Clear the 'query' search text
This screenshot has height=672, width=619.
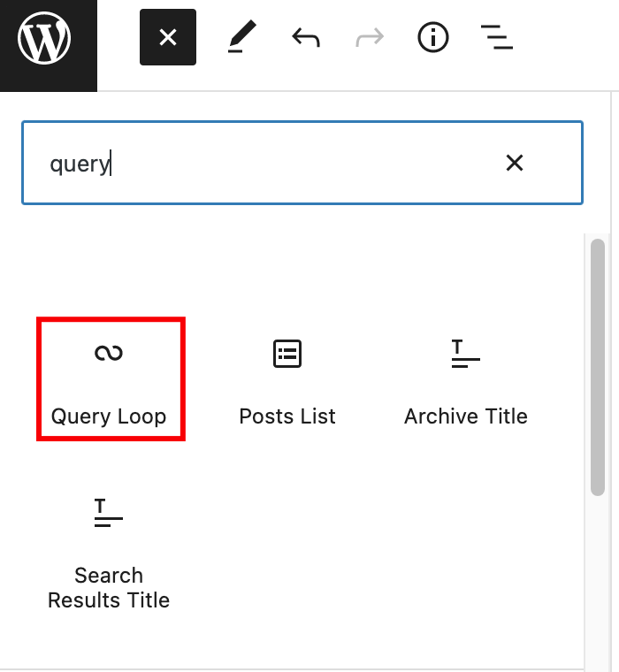515,163
